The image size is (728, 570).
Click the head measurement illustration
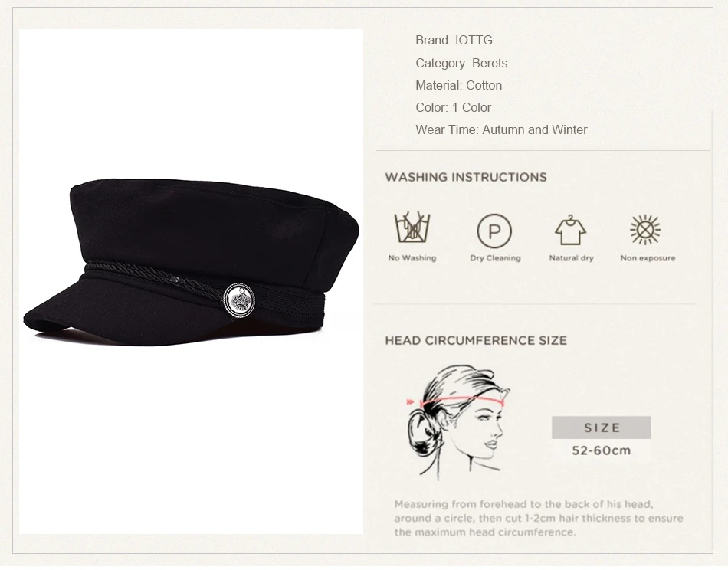tap(457, 422)
